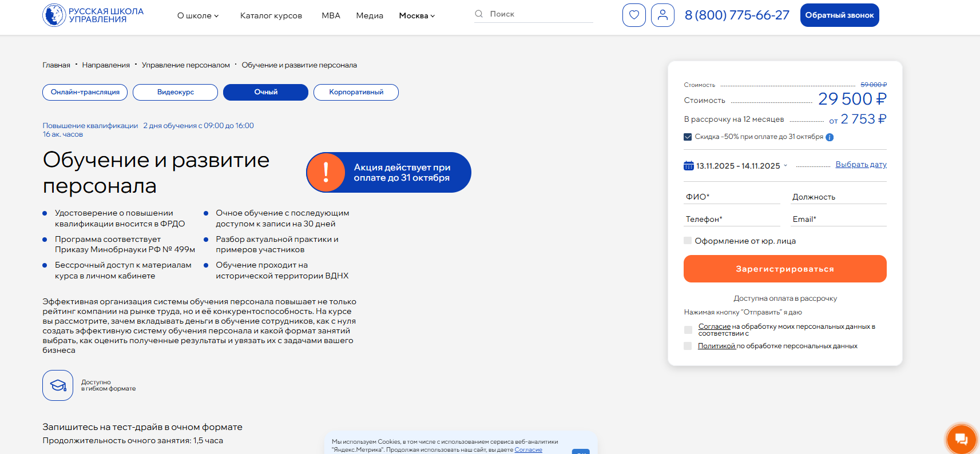The image size is (980, 454).
Task: Open user account profile icon
Action: [662, 15]
